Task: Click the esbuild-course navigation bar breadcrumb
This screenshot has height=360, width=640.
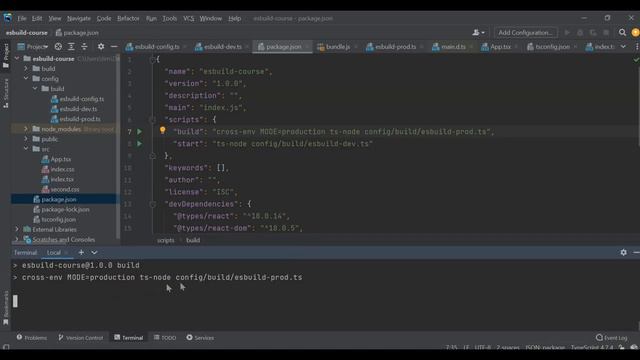Action: tap(27, 33)
